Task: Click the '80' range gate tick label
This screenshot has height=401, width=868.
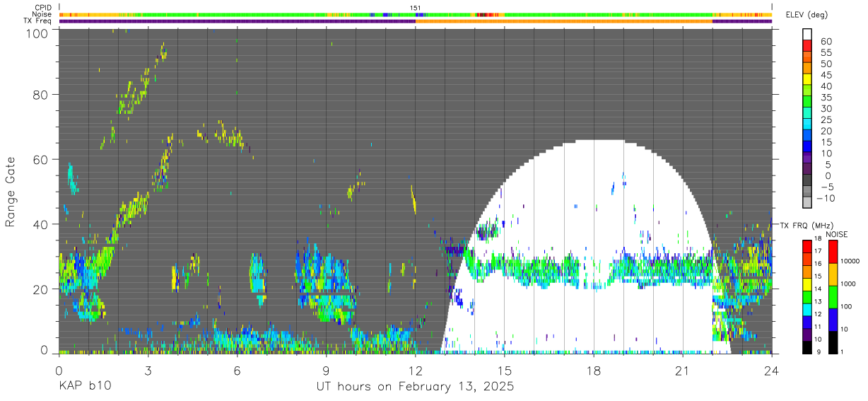Action: point(40,95)
